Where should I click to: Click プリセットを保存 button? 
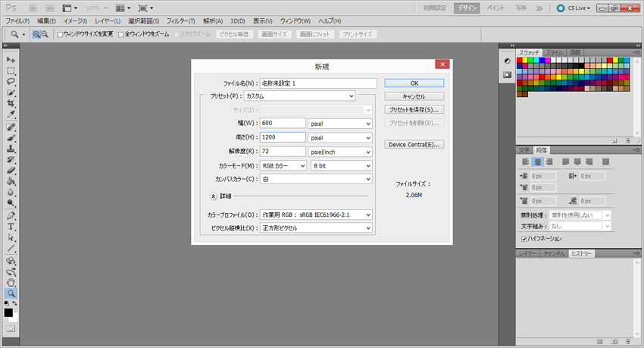(414, 110)
